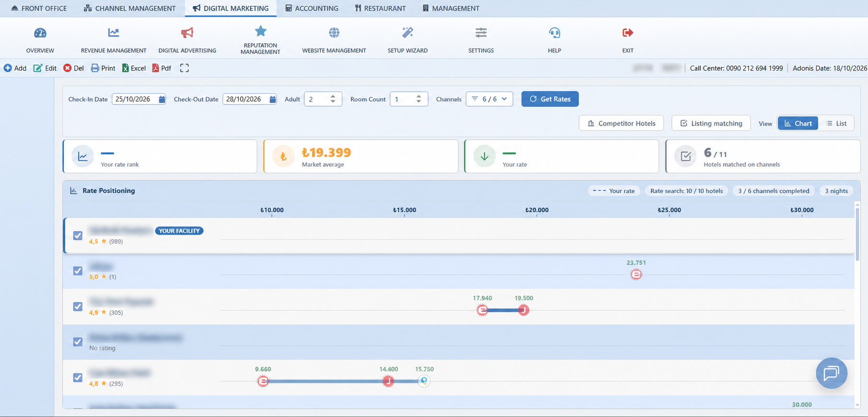
Task: Expand the Channels 6 / 6 dropdown
Action: [489, 99]
